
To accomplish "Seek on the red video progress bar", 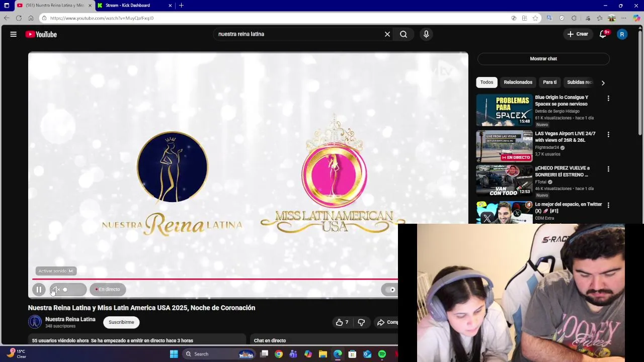I will [x=215, y=279].
